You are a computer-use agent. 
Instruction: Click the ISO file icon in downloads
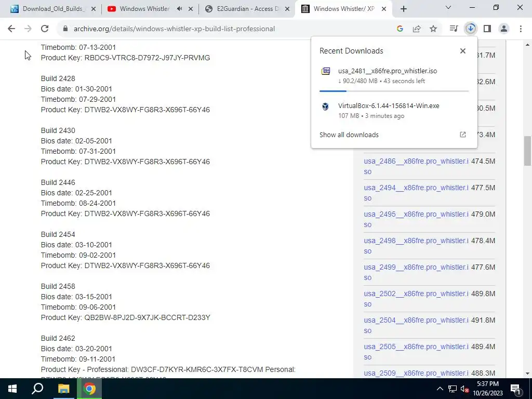326,71
